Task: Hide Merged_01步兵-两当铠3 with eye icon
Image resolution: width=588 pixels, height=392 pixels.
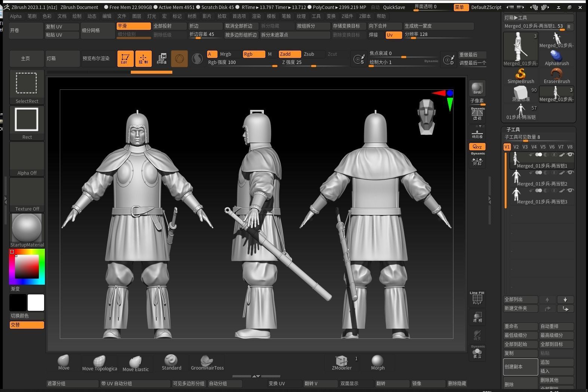Action: pos(570,191)
